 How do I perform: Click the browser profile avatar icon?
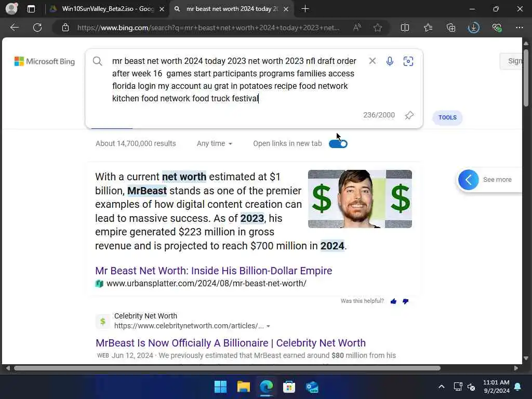[x=11, y=8]
